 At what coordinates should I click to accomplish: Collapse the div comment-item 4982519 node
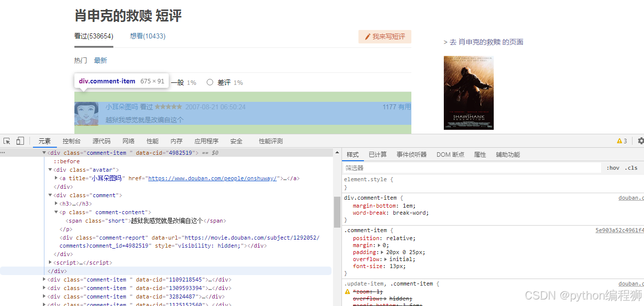[x=44, y=153]
